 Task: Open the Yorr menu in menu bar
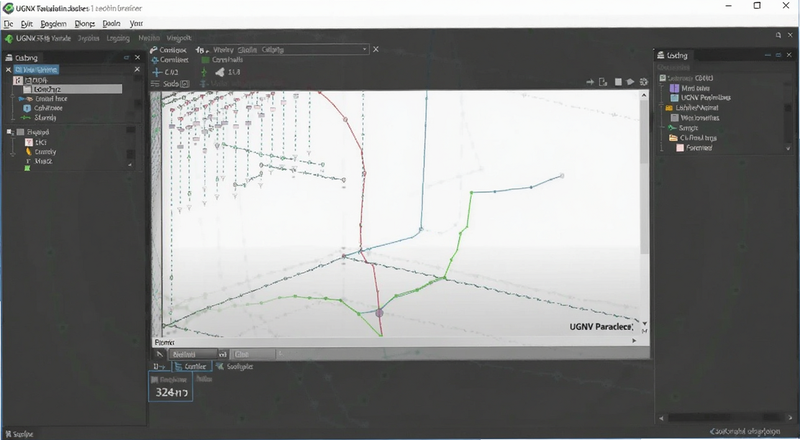tap(136, 23)
